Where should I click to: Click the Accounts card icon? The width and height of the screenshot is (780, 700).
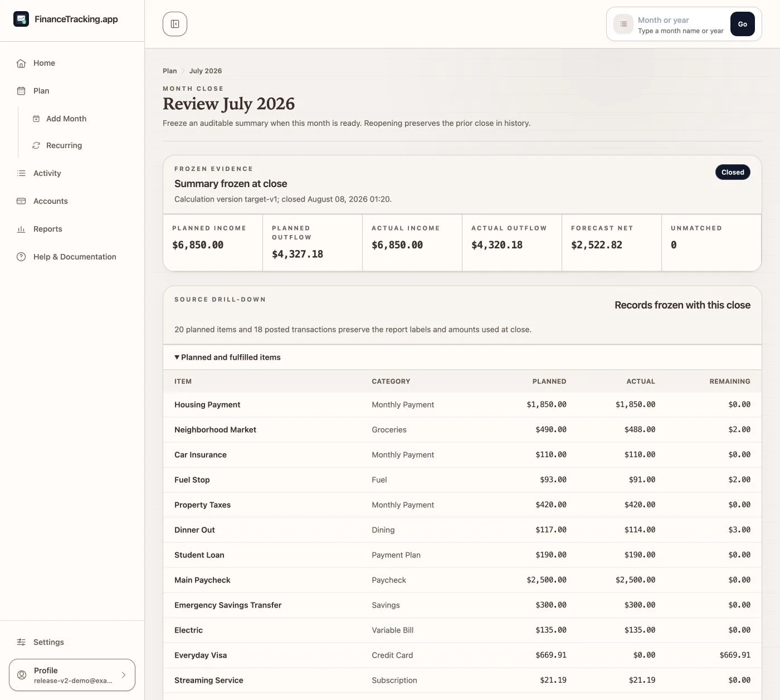pyautogui.click(x=21, y=201)
